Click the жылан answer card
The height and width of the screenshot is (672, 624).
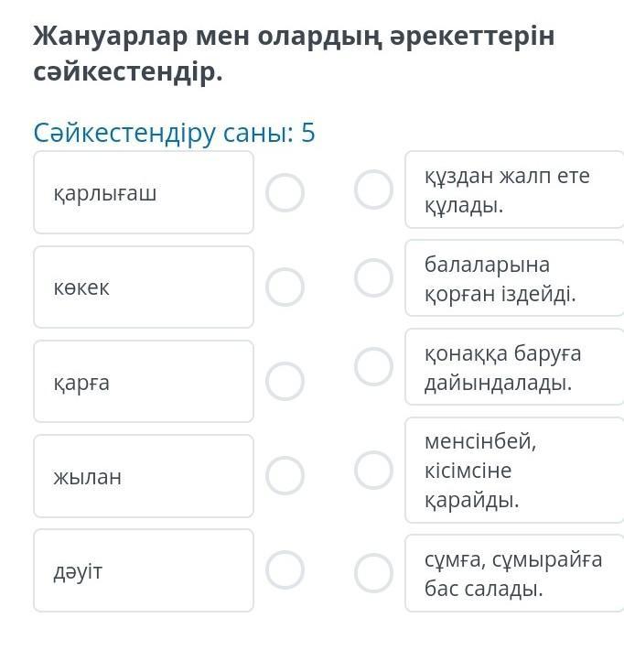point(144,476)
